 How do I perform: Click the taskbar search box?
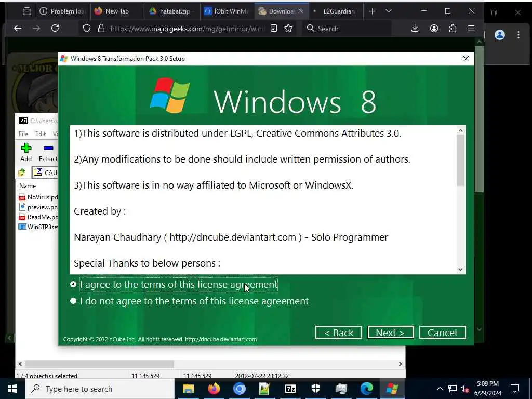(x=99, y=389)
